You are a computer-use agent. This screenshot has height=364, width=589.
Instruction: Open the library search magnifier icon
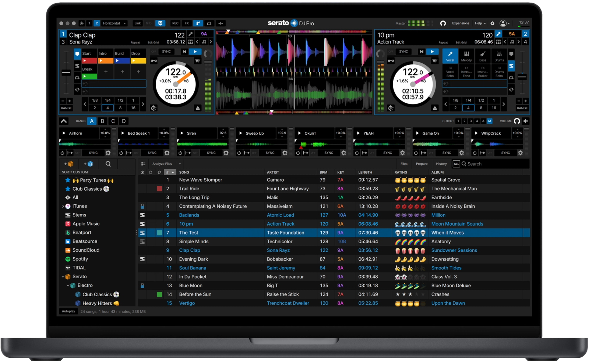[x=107, y=164]
